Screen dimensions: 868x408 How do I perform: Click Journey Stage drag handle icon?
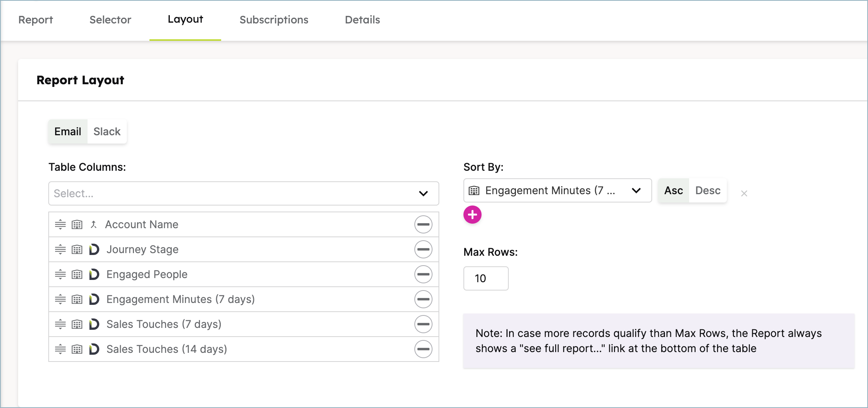point(60,249)
